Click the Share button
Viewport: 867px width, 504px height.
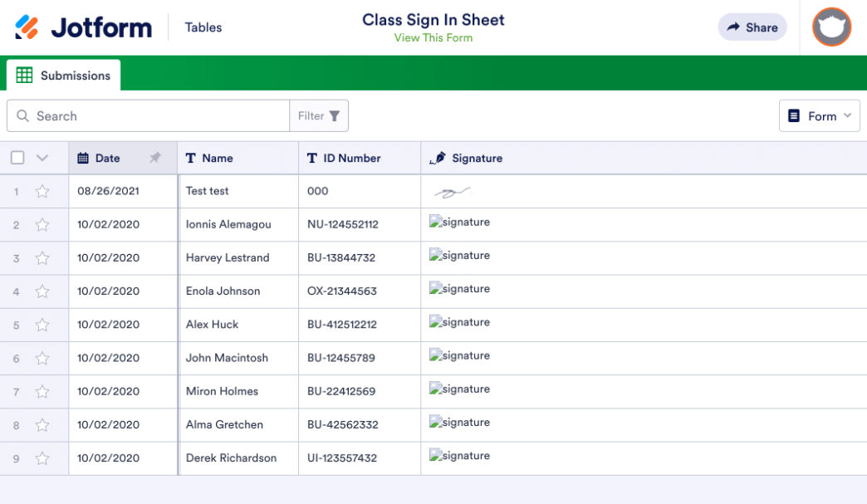tap(752, 27)
